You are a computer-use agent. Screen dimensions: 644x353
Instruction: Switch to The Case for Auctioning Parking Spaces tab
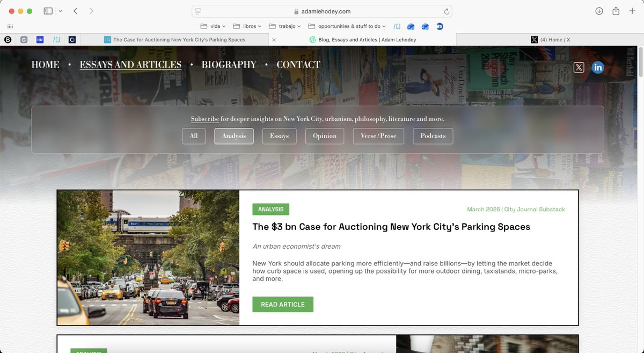point(174,39)
